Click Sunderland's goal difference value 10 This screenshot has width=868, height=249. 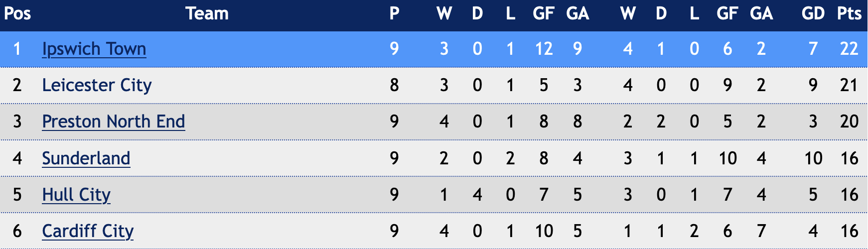point(813,158)
